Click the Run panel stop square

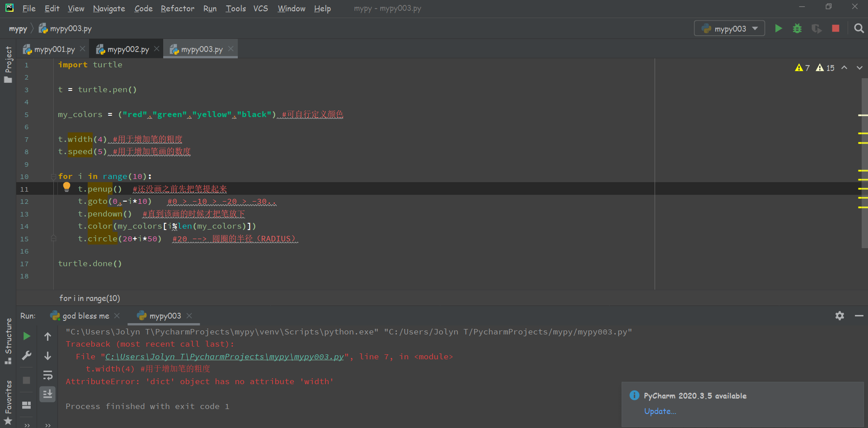click(x=27, y=380)
